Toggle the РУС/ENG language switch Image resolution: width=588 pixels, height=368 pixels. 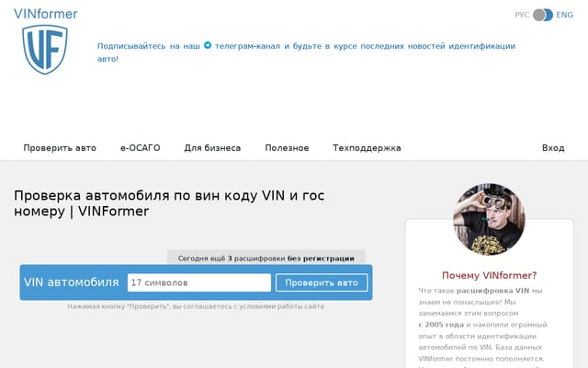pyautogui.click(x=543, y=15)
